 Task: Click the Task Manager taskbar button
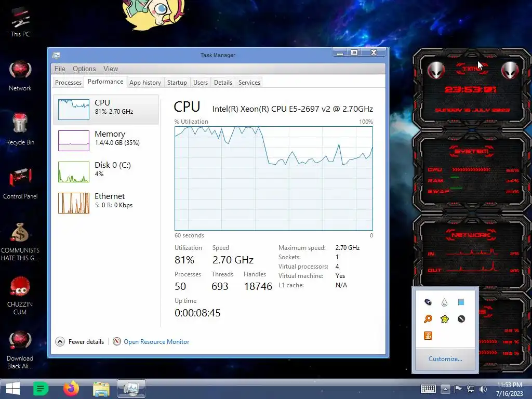click(131, 389)
